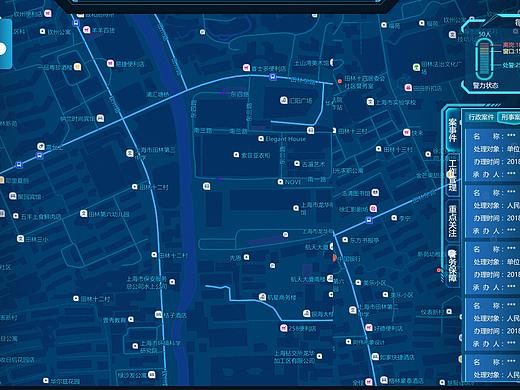
Task: Select the bus stop icon on 田林东路
Action: tap(273, 77)
